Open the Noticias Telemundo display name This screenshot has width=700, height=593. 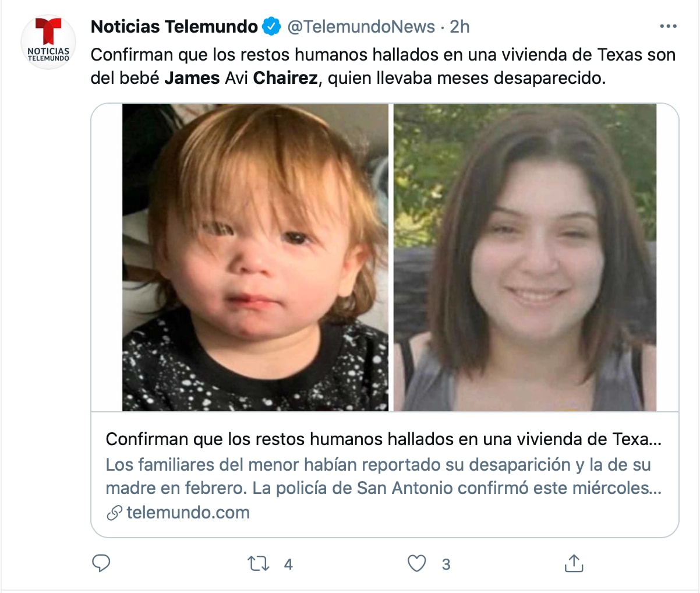[x=174, y=26]
